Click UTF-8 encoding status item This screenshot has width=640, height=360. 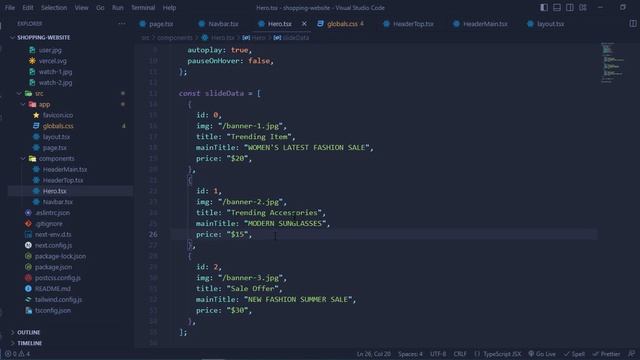click(438, 354)
